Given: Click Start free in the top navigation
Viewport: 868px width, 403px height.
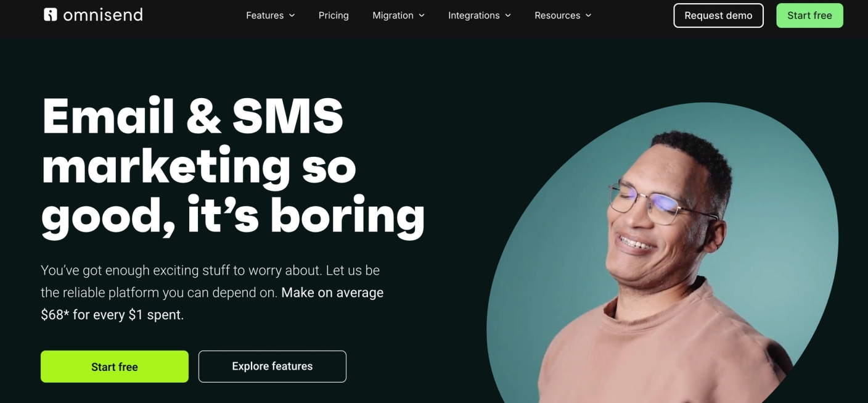Looking at the screenshot, I should tap(809, 15).
